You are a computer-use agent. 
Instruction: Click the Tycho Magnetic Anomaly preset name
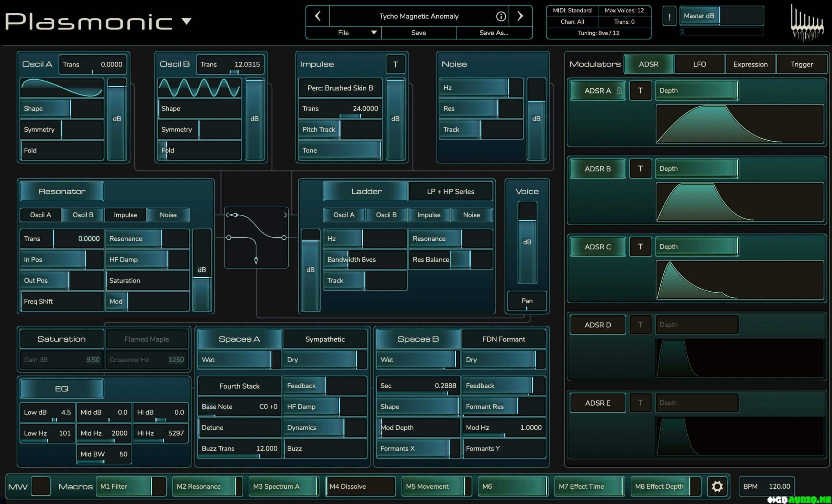[x=419, y=16]
